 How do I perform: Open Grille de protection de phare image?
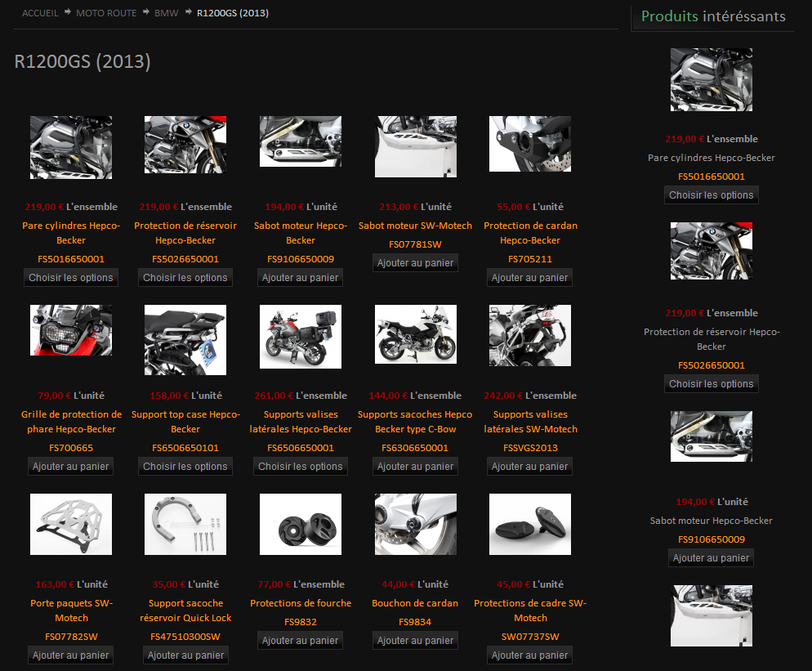coord(71,330)
